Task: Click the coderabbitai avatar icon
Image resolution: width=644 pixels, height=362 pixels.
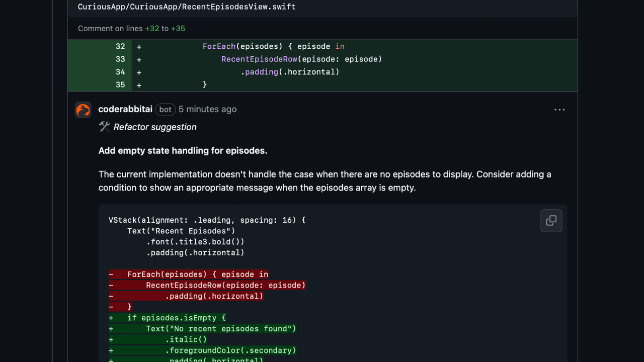Action: coord(83,110)
